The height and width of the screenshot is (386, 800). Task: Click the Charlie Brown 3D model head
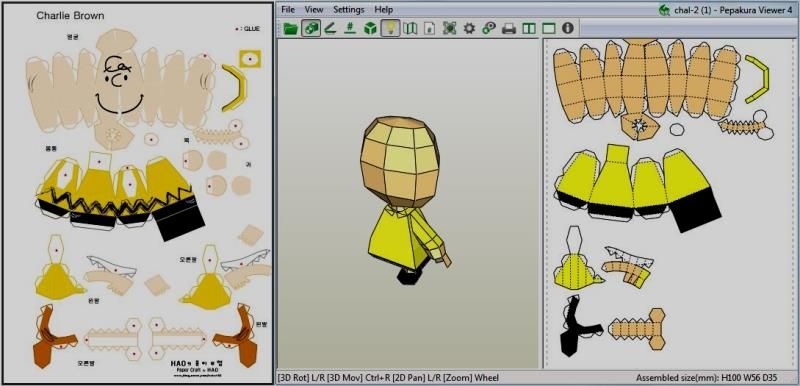pos(400,161)
